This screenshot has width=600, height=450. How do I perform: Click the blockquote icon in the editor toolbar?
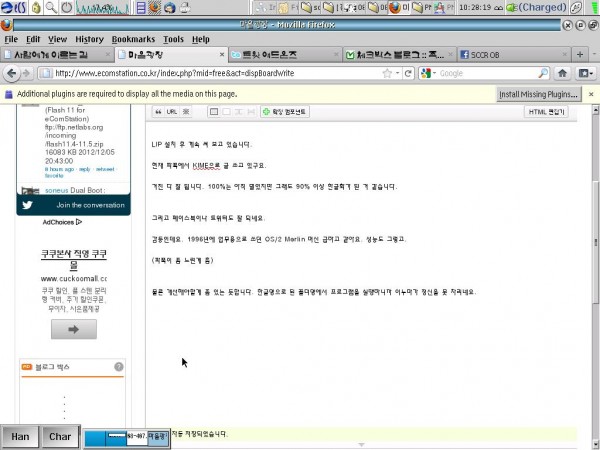[158, 112]
